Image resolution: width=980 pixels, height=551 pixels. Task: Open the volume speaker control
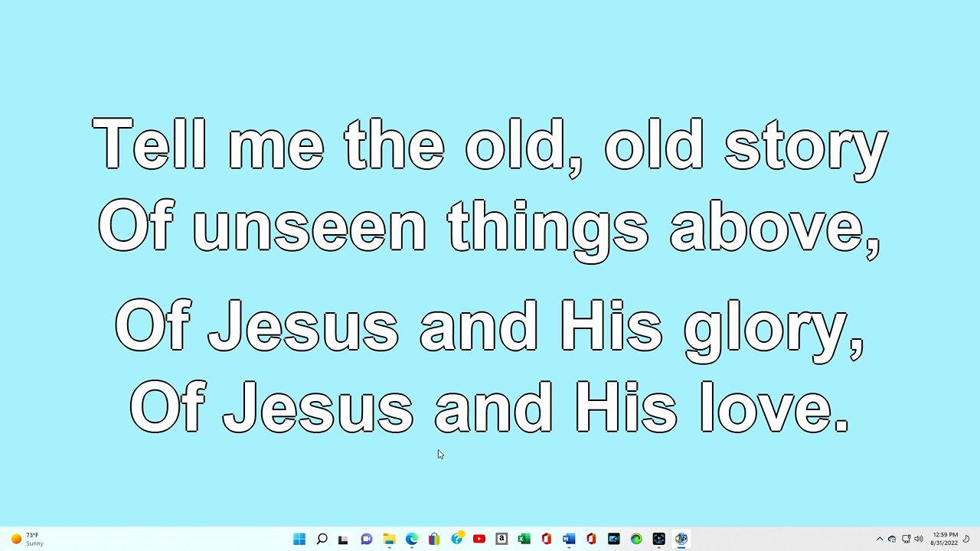[x=918, y=539]
